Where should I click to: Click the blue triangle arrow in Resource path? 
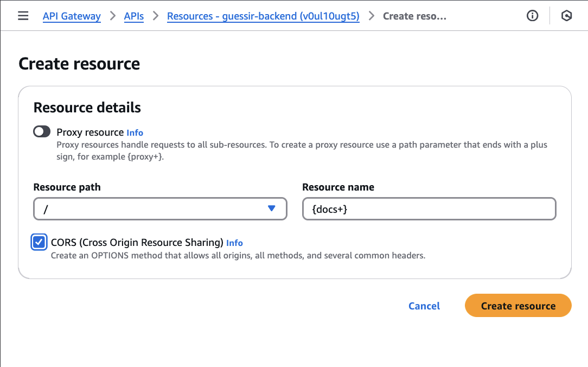click(x=272, y=208)
